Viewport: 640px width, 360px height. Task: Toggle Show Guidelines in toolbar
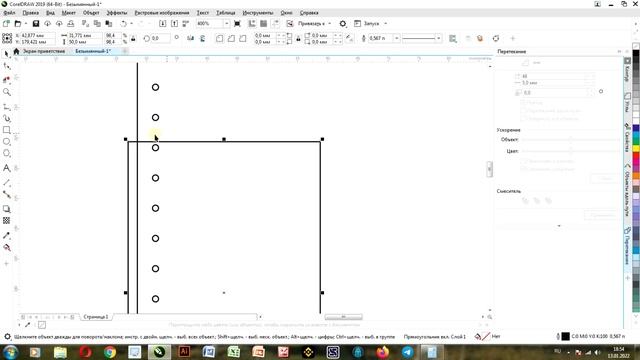point(276,24)
